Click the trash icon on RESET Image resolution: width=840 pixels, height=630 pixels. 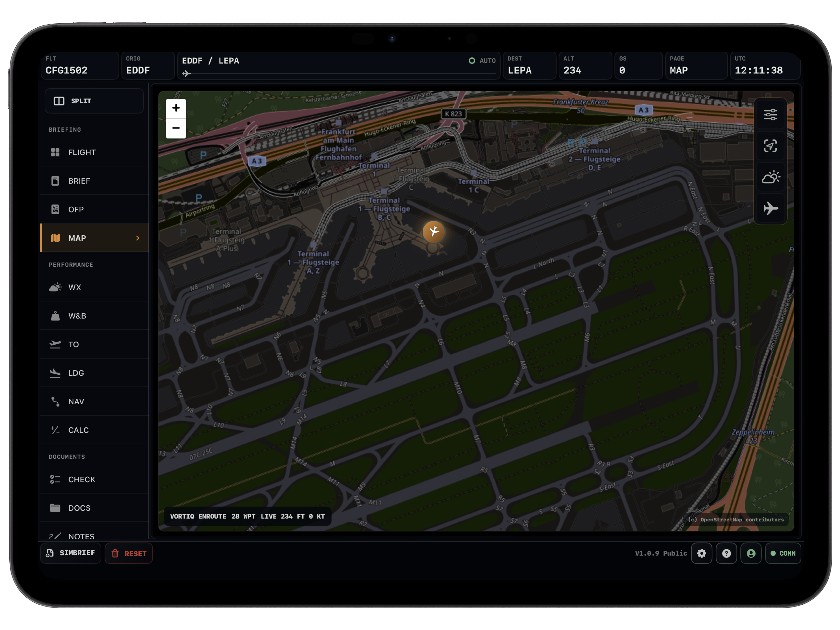click(115, 553)
